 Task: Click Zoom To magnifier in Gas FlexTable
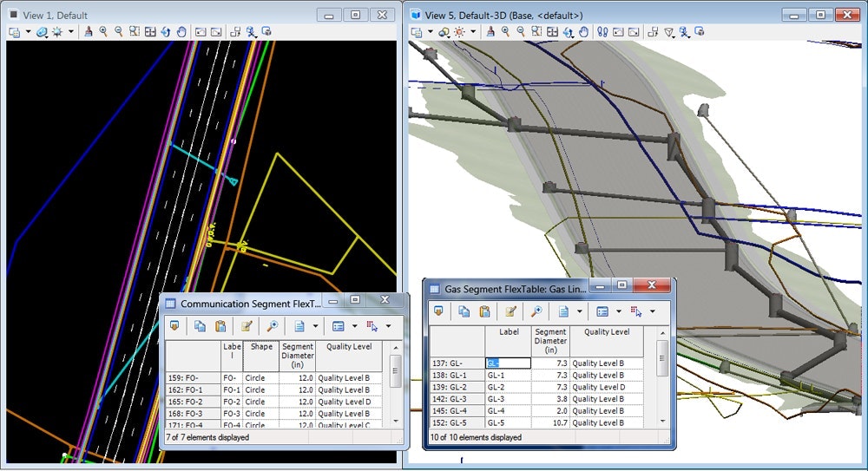click(537, 311)
